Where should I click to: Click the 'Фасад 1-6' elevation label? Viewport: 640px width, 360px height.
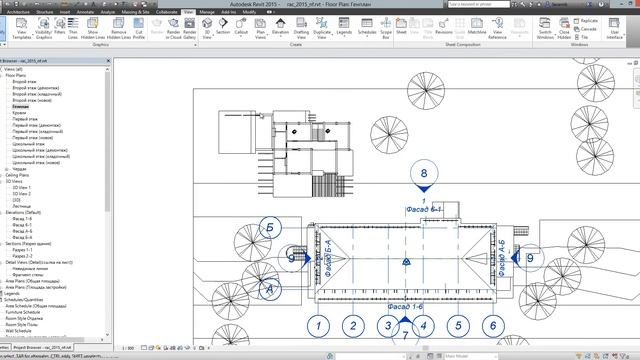pos(405,307)
